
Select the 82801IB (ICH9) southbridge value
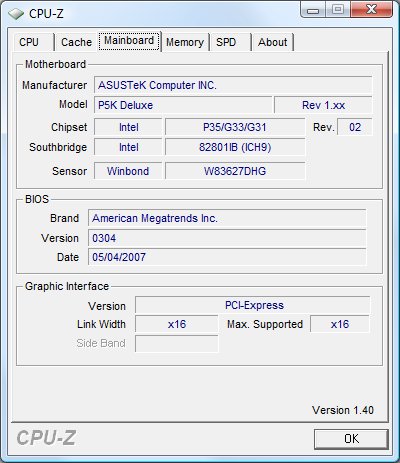pos(235,147)
